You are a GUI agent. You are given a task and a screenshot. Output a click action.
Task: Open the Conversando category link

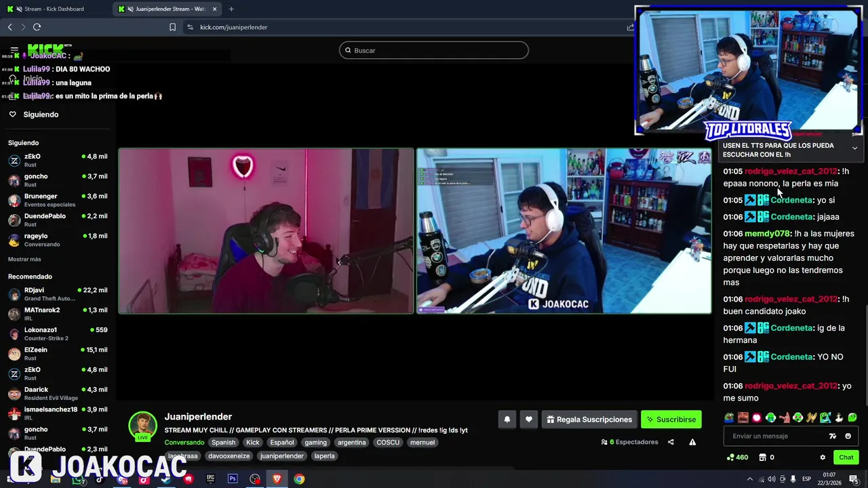[184, 443]
